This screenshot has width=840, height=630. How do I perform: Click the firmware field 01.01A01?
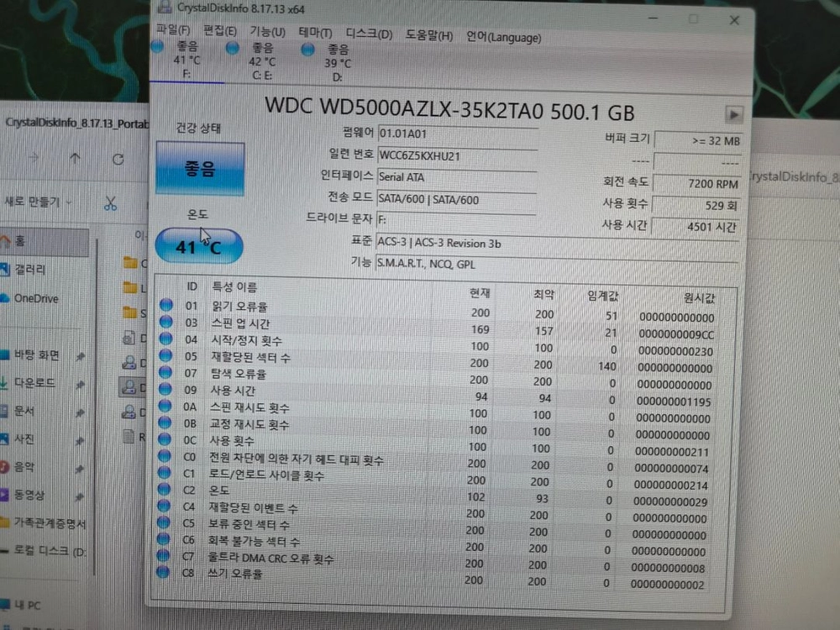[x=457, y=134]
